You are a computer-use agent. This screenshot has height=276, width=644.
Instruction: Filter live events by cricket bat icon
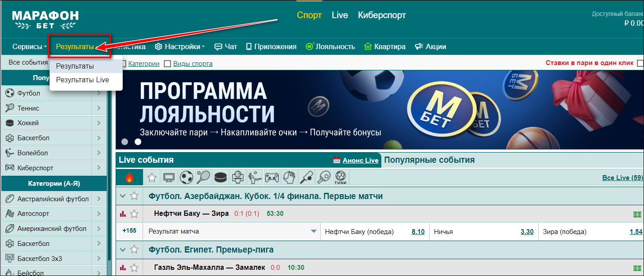click(306, 177)
